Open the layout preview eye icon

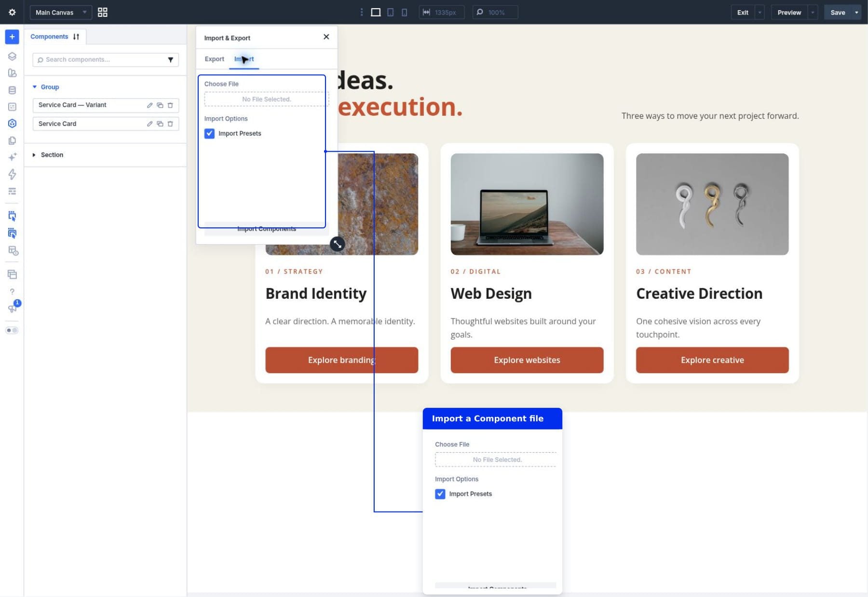13,250
